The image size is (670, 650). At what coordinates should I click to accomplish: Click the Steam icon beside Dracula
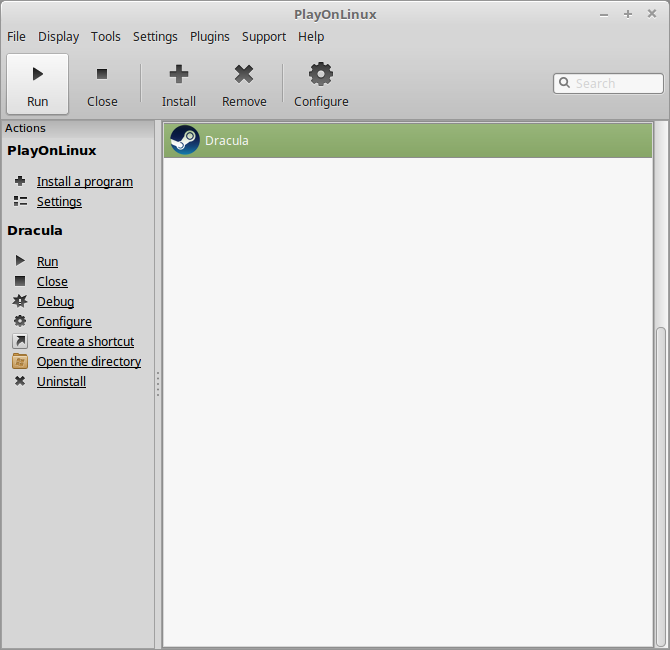[185, 140]
